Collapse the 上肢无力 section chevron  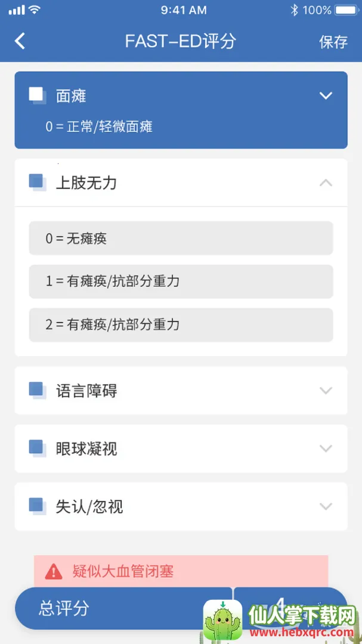[x=326, y=182]
